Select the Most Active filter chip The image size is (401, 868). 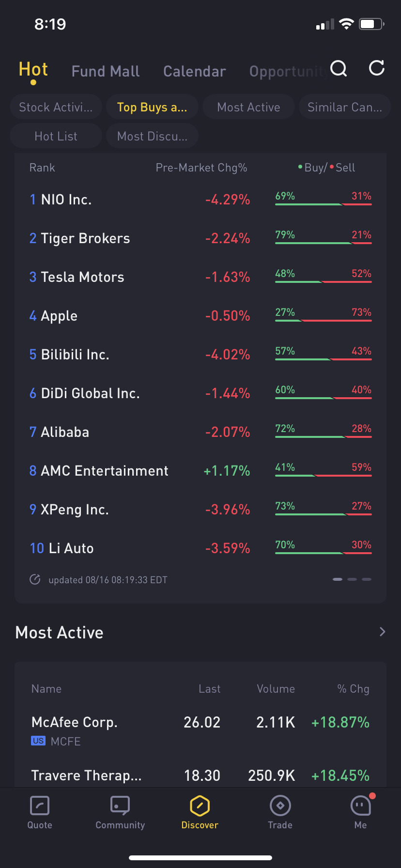click(x=248, y=107)
